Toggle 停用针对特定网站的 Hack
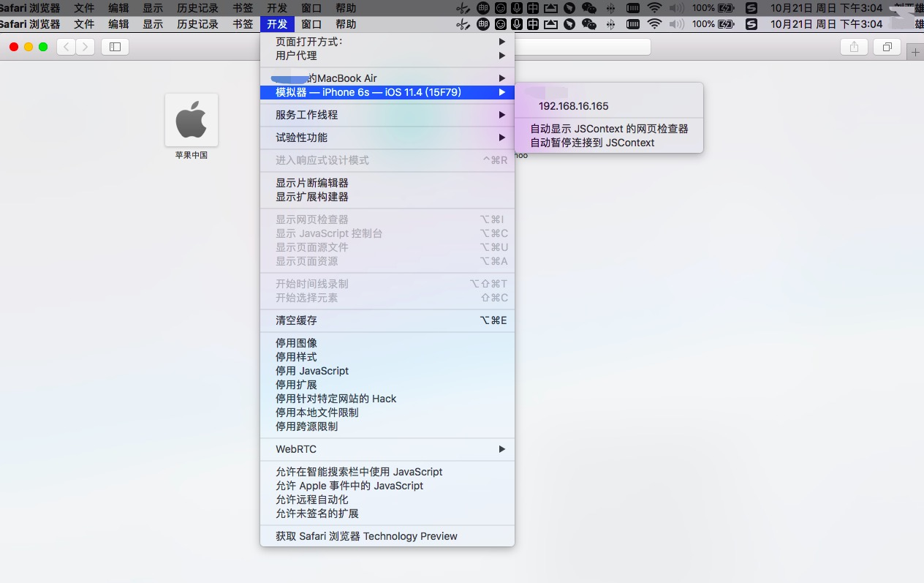 pyautogui.click(x=387, y=399)
